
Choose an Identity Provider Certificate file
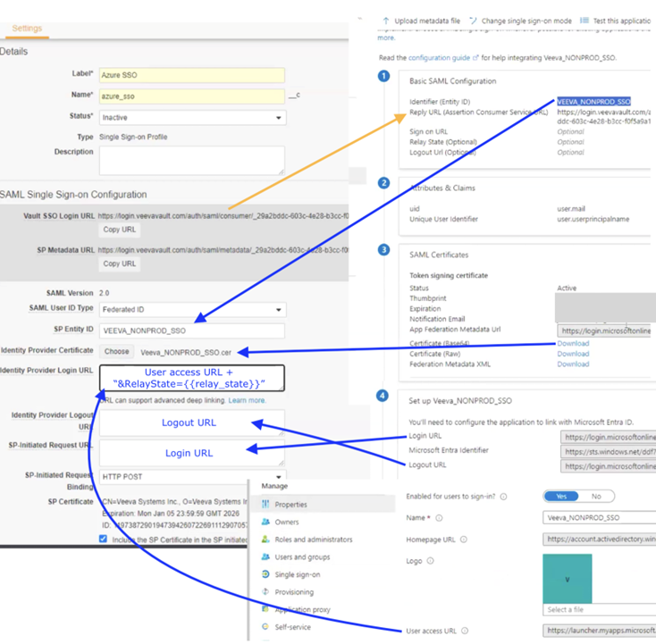pyautogui.click(x=117, y=352)
